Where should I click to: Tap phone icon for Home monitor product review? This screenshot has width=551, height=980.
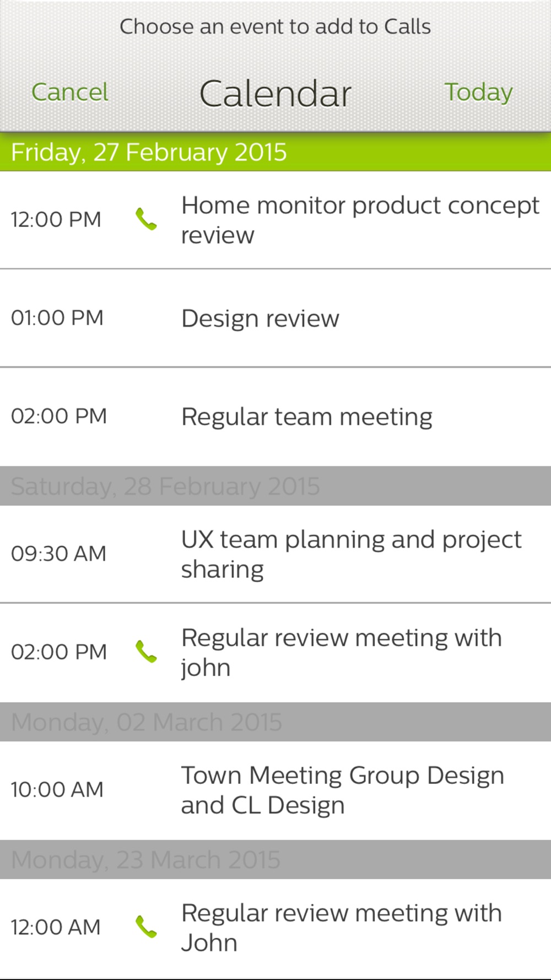[x=146, y=219]
